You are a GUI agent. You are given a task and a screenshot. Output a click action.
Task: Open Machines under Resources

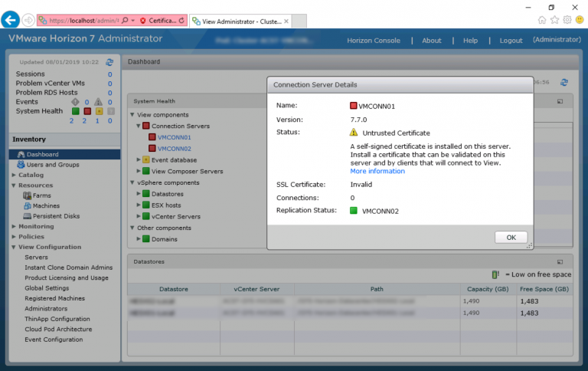[x=46, y=205]
